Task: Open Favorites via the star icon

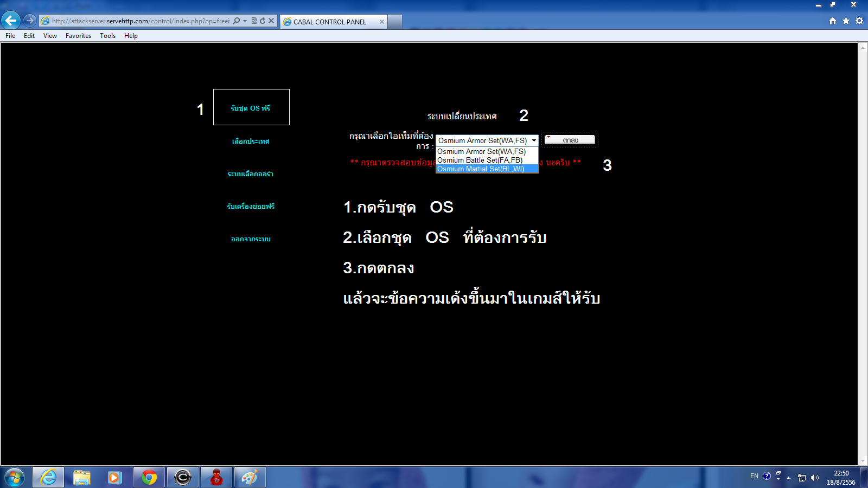Action: [846, 21]
